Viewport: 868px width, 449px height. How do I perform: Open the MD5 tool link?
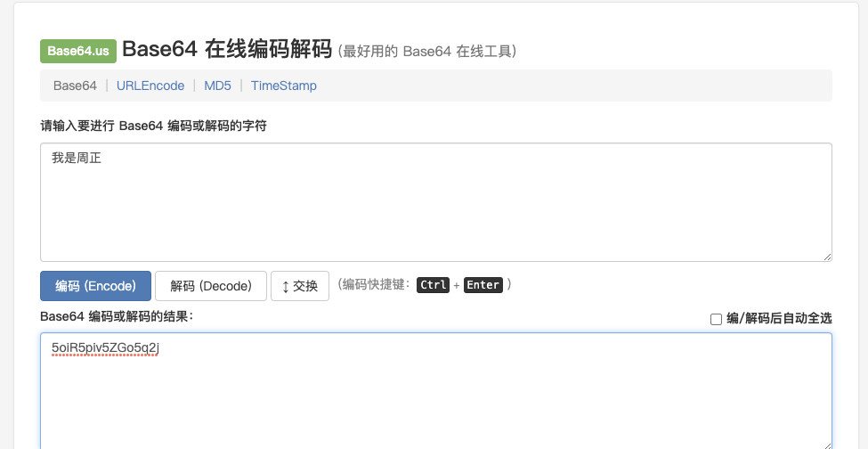[x=217, y=86]
